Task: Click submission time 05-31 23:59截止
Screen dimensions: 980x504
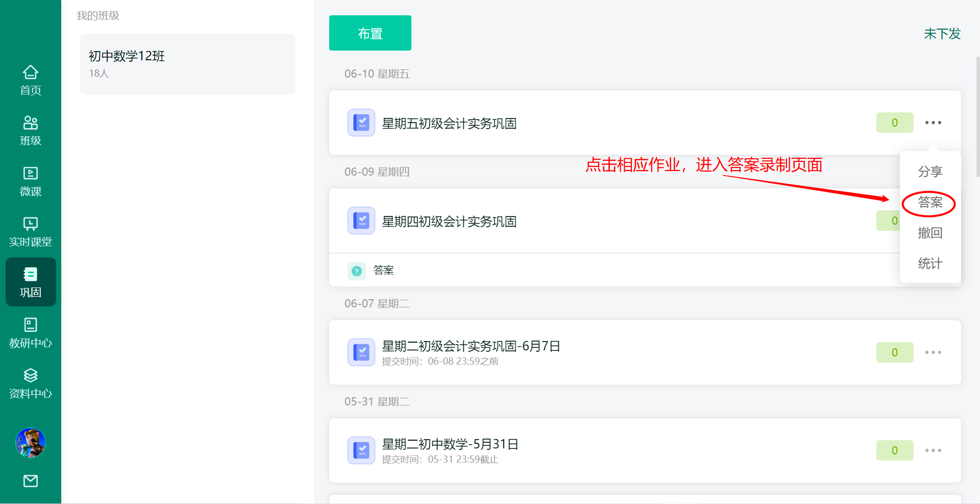Action: [x=463, y=460]
